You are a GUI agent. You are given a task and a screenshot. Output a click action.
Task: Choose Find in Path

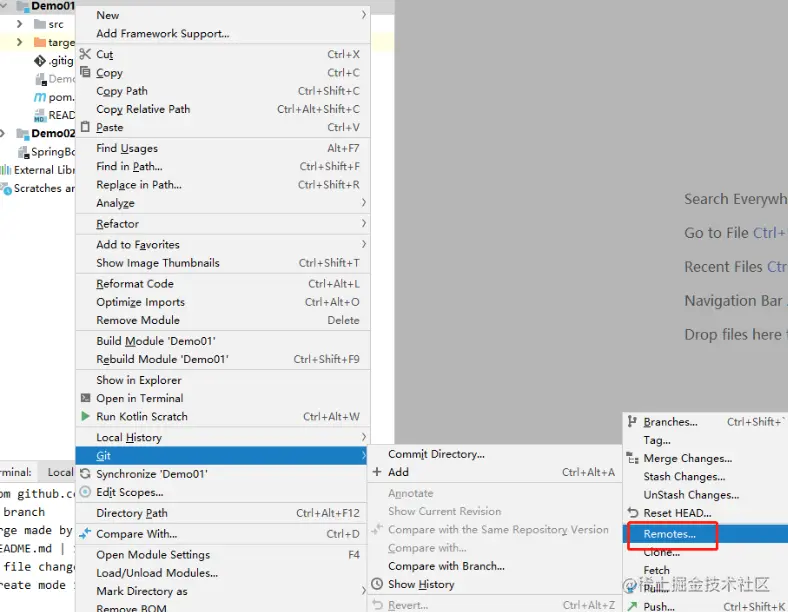click(x=223, y=166)
